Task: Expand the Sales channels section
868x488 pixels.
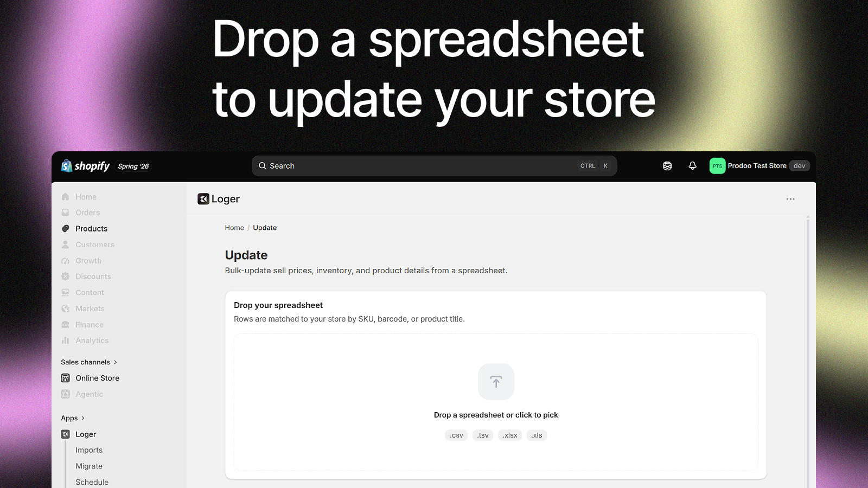Action: click(89, 362)
